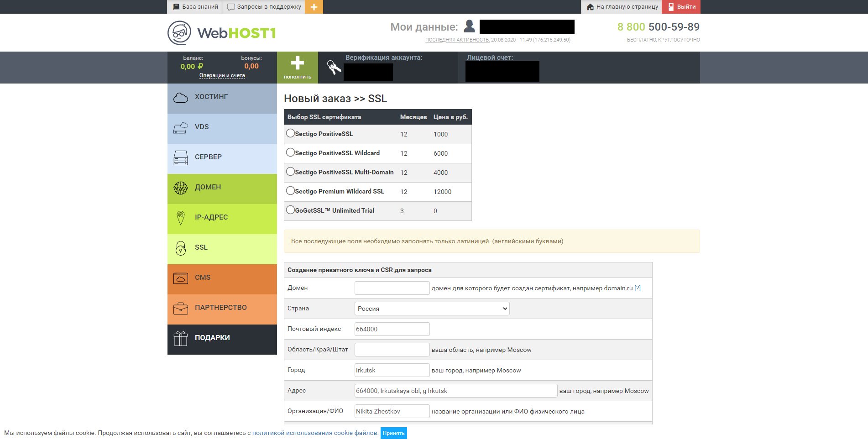Click Последняя активность link
868x440 pixels.
coord(457,40)
